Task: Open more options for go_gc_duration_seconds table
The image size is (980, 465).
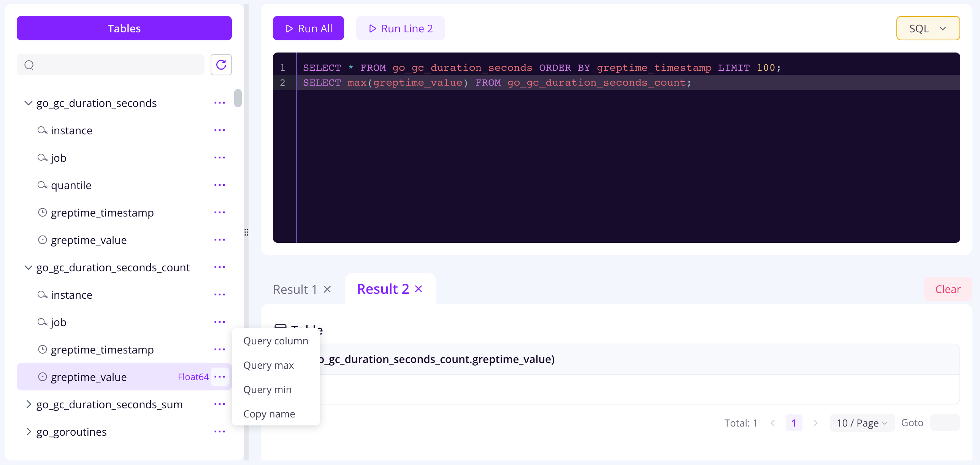Action: (219, 103)
